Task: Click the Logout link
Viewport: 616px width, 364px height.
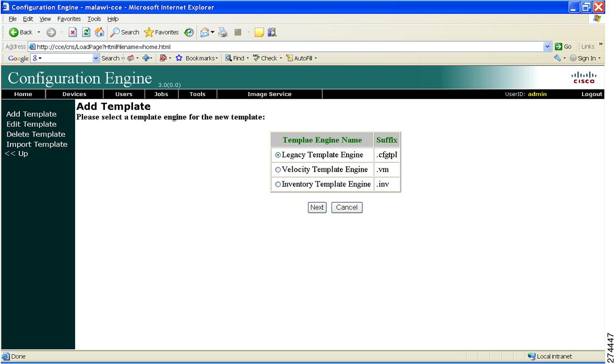Action: tap(591, 94)
